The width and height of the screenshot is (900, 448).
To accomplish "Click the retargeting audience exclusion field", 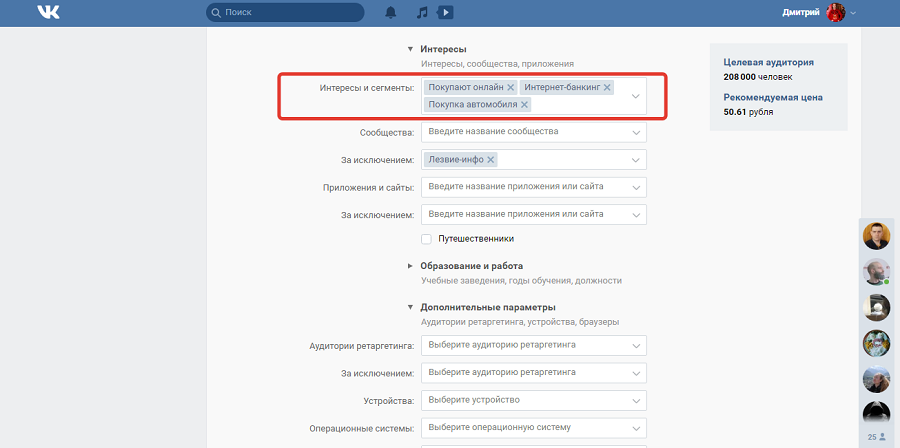I will coord(534,373).
